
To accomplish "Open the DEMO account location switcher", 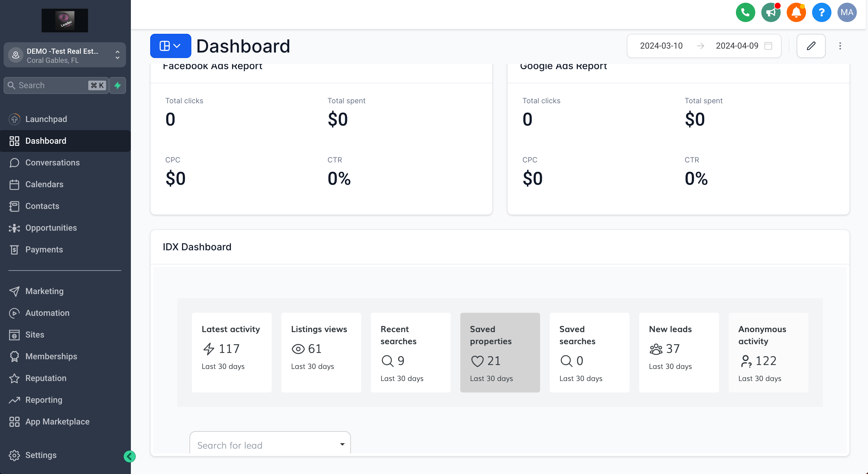I will click(65, 55).
